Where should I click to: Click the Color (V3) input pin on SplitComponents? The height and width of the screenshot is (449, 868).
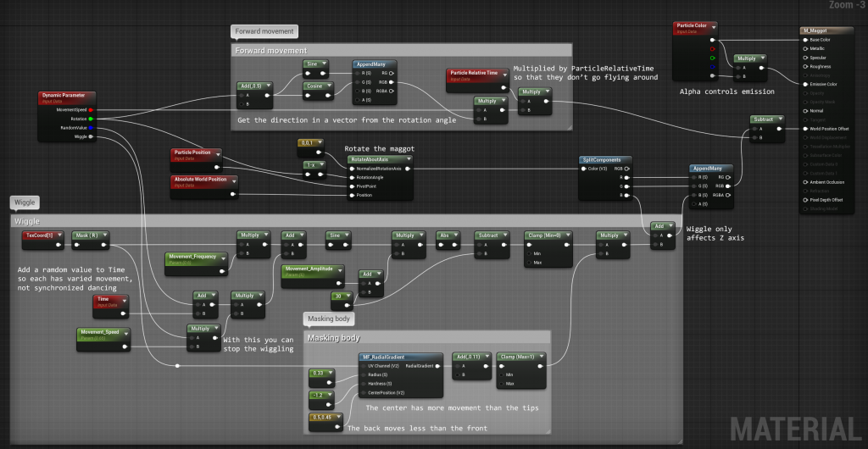point(583,168)
